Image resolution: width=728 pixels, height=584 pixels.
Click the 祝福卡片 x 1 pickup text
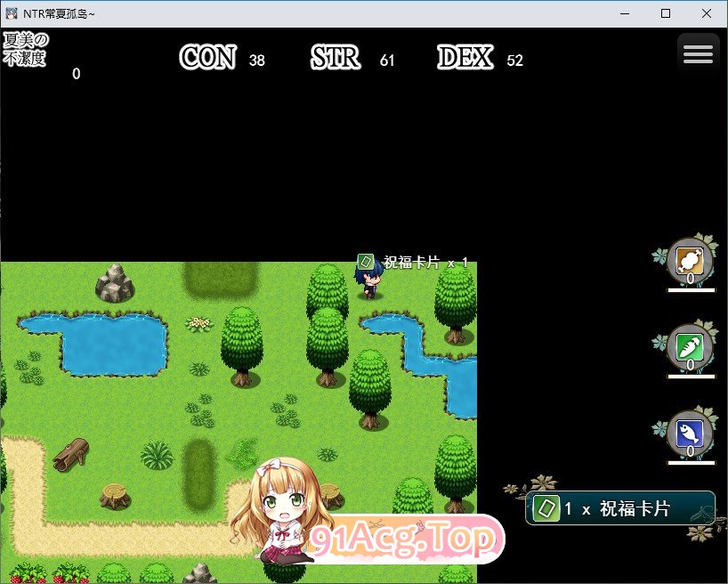pos(425,263)
